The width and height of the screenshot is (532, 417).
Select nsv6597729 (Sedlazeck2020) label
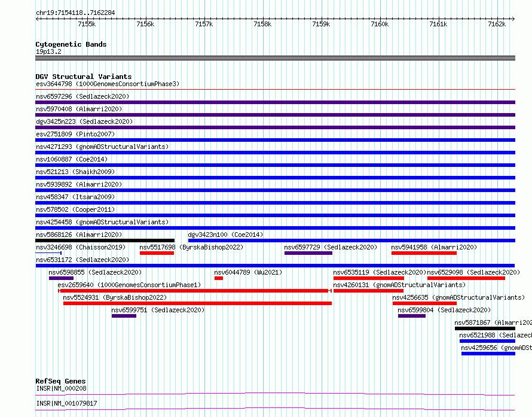(331, 247)
